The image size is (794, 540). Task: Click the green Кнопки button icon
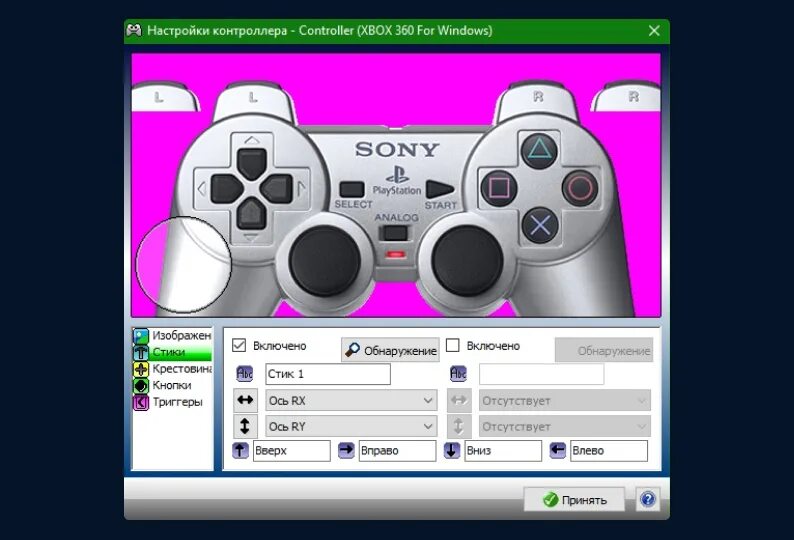141,385
